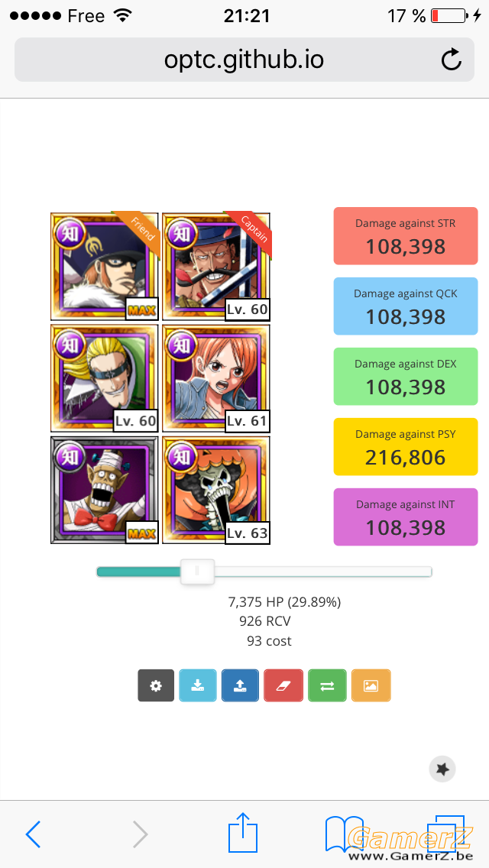Viewport: 489px width, 868px height.
Task: Click the light blue download button
Action: (x=198, y=685)
